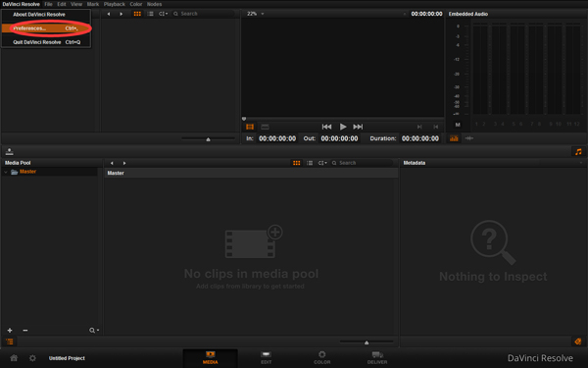
Task: Click the Media Pool Search field
Action: (x=363, y=163)
